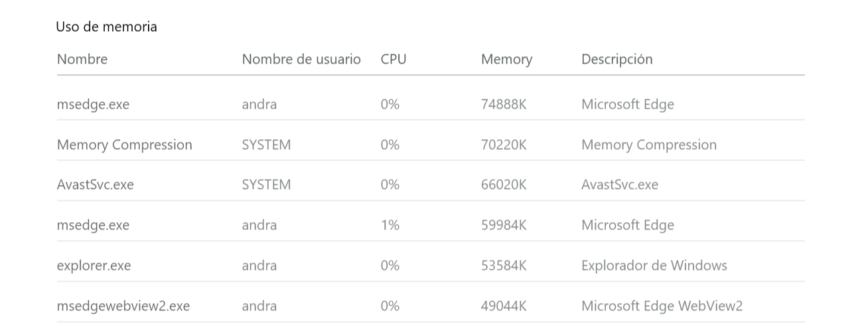Image resolution: width=868 pixels, height=329 pixels.
Task: Select the explorer.exe process name
Action: (94, 265)
